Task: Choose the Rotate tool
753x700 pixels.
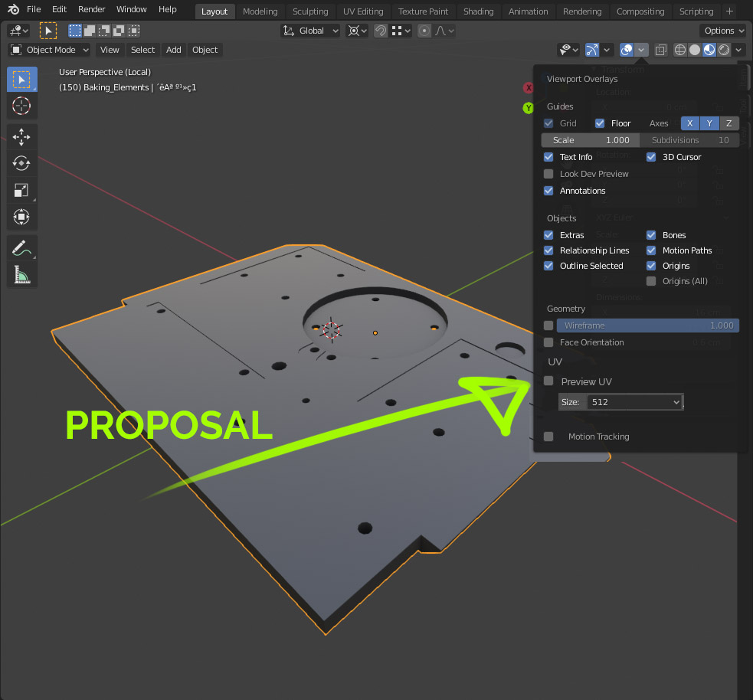Action: point(21,164)
